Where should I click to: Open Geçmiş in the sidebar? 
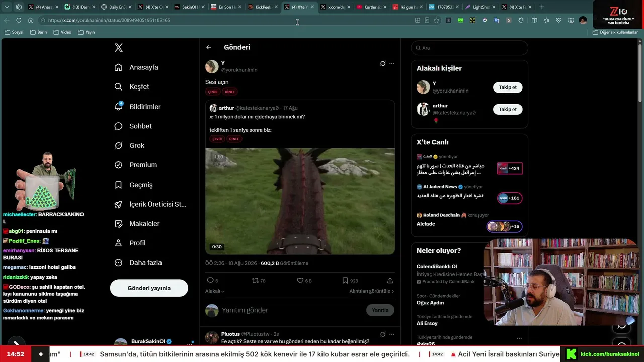point(133,185)
